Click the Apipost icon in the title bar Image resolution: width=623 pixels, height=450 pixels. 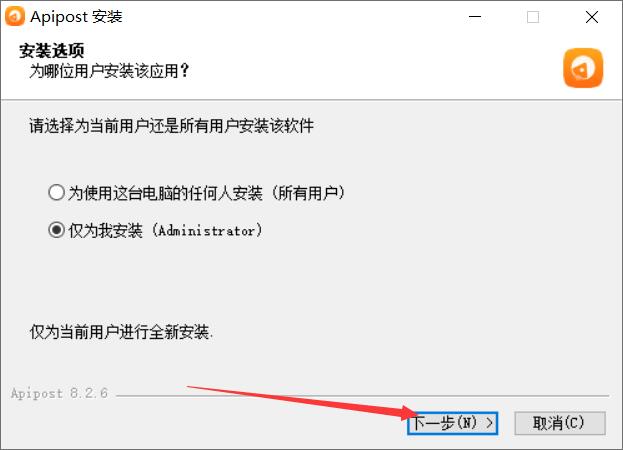click(15, 16)
